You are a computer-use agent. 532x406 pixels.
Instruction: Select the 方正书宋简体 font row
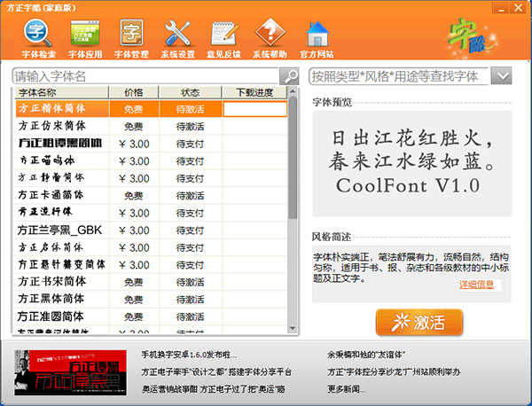pos(152,282)
